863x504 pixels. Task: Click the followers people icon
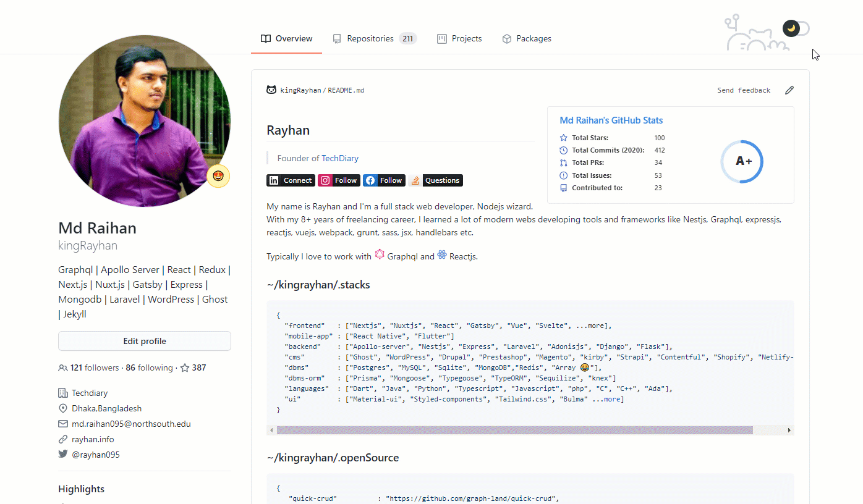tap(62, 367)
